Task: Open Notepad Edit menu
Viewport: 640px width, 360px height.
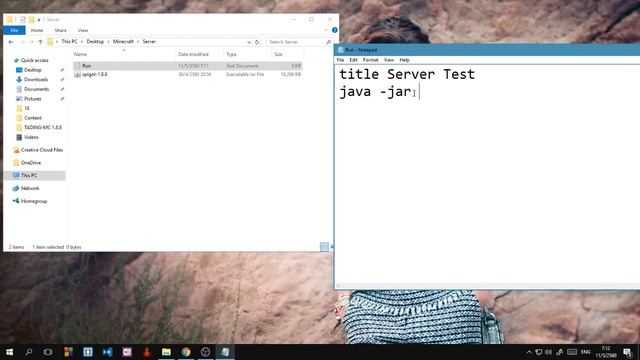Action: [x=353, y=60]
